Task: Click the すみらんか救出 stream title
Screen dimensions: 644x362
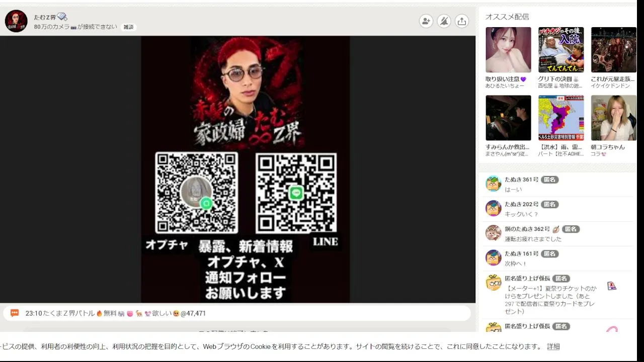Action: point(507,147)
